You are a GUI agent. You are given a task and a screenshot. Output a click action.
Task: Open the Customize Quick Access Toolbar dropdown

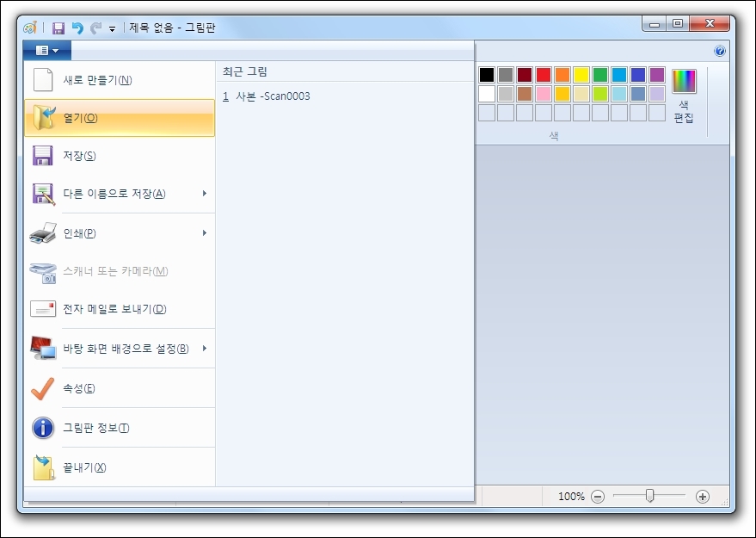112,29
